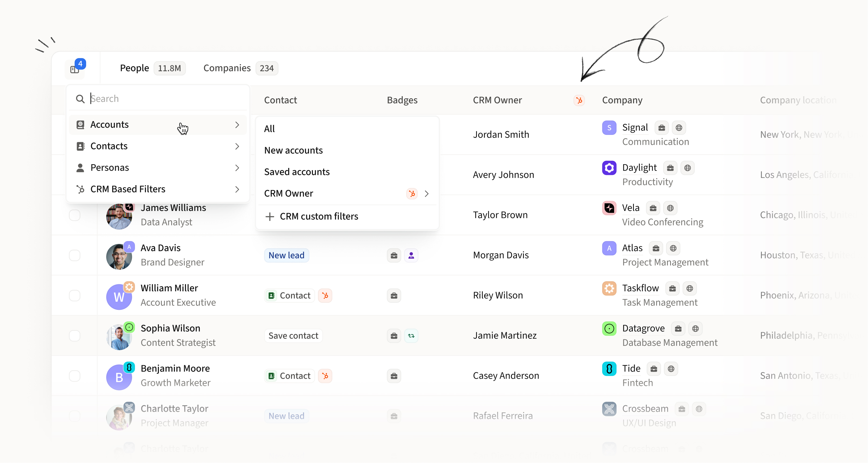Click the Company column header
This screenshot has height=463, width=868.
[x=622, y=100]
